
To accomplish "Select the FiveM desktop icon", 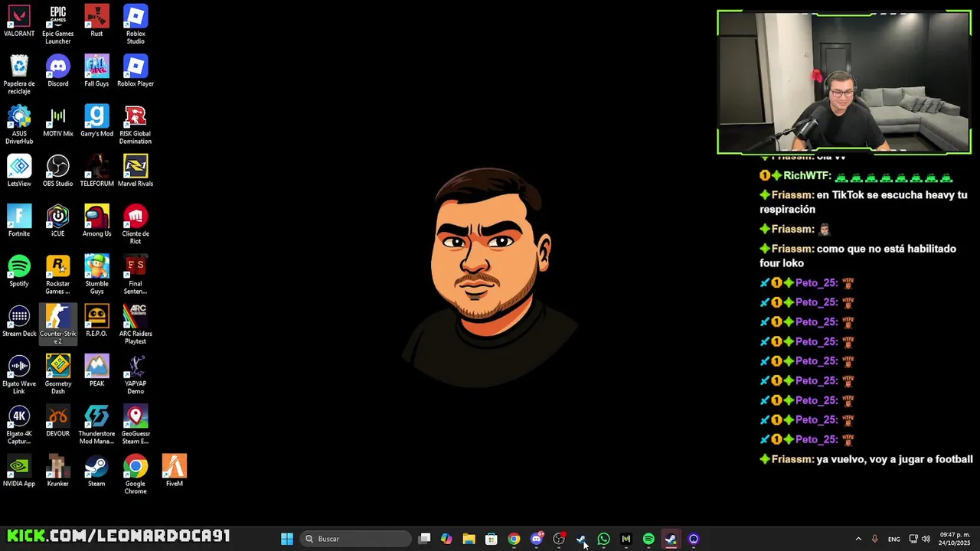I will click(x=174, y=471).
